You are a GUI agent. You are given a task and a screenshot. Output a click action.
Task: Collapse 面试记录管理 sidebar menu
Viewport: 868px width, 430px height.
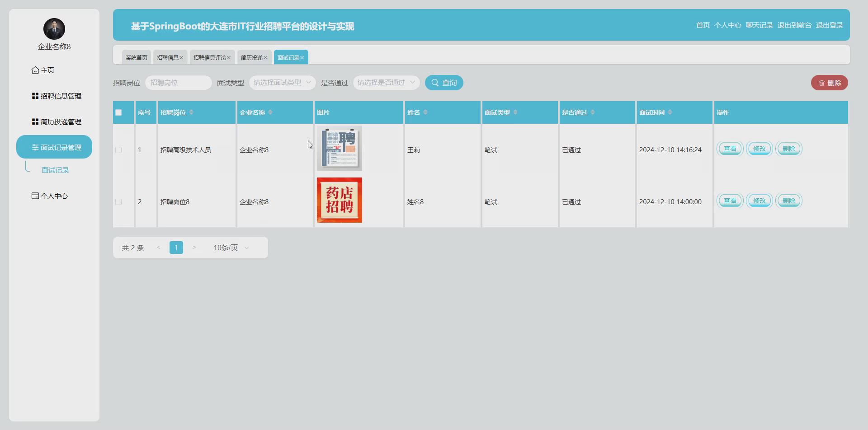point(54,147)
